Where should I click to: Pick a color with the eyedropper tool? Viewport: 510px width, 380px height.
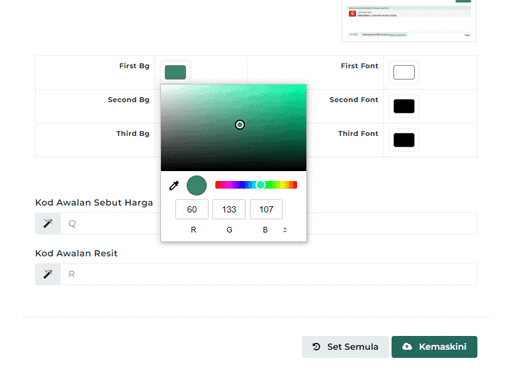click(x=174, y=185)
